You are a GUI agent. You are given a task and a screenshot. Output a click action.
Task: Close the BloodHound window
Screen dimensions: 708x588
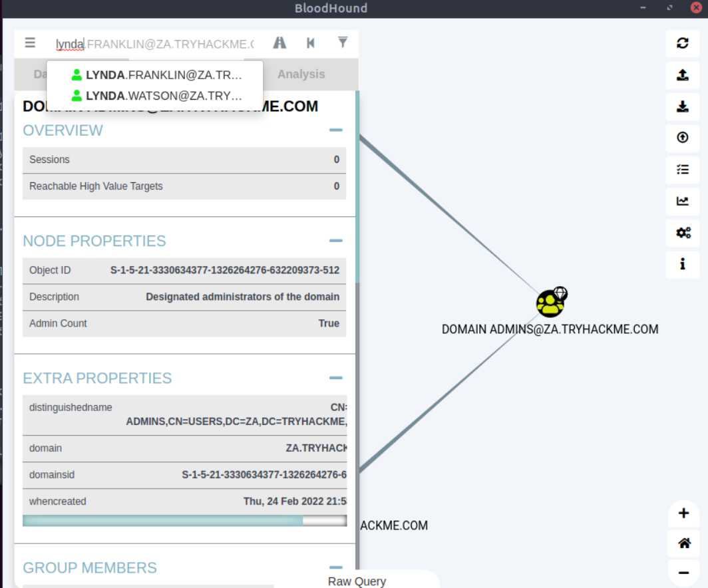pos(696,8)
